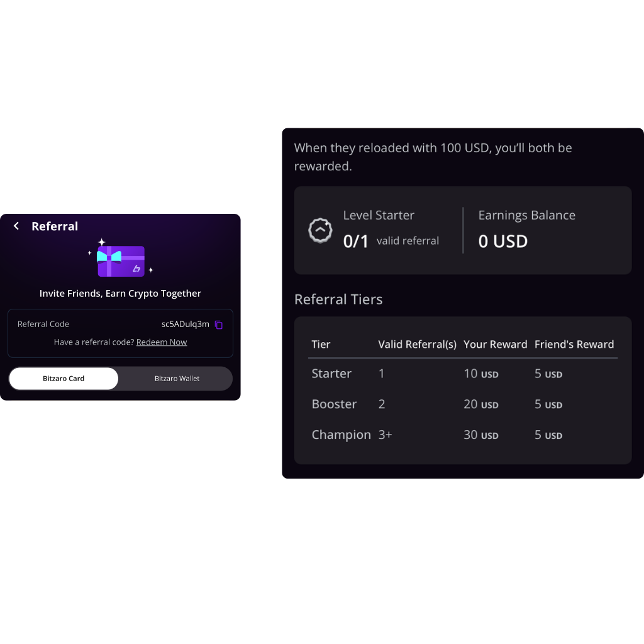Click the Referral Tiers heading
The height and width of the screenshot is (644, 644).
click(338, 299)
